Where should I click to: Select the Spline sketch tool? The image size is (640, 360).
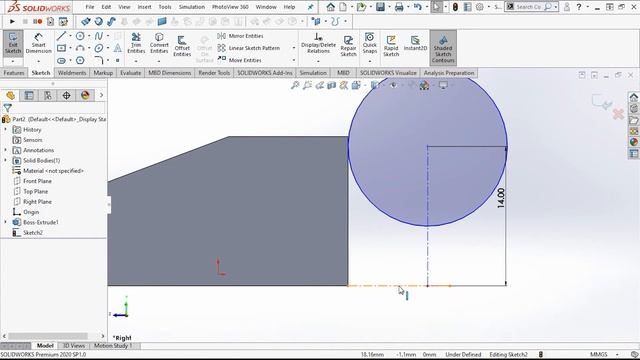click(99, 36)
